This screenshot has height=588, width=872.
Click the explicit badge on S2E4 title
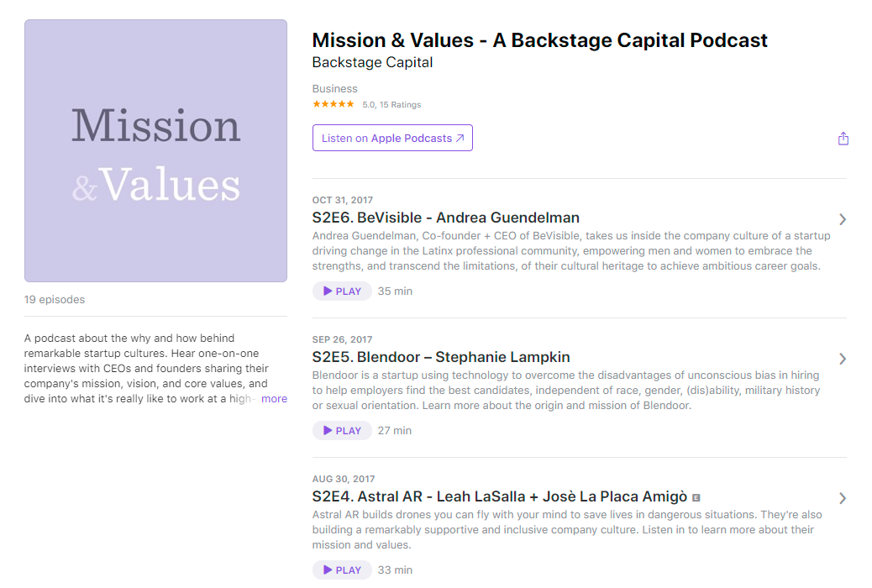696,497
